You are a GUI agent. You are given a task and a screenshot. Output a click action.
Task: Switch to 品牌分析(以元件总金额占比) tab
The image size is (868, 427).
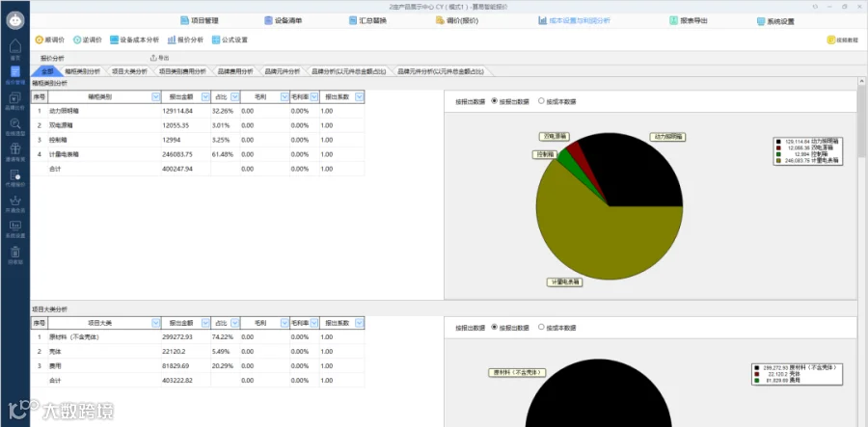349,71
